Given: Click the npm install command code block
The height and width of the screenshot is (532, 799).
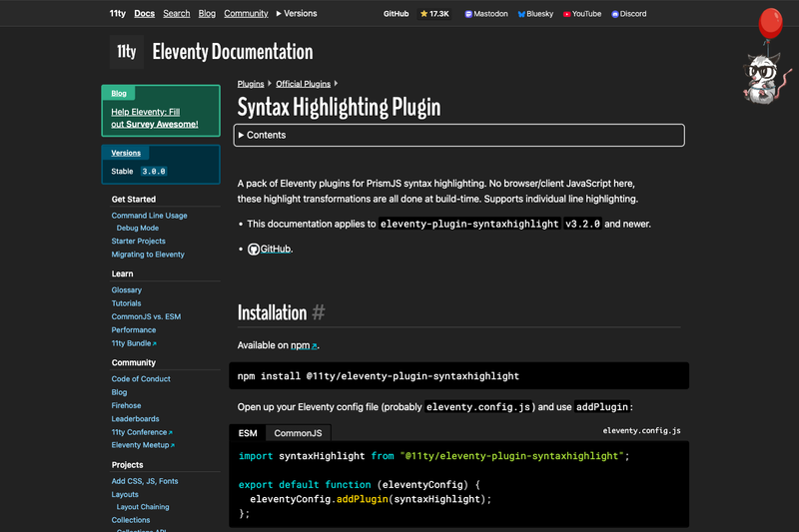Looking at the screenshot, I should point(459,375).
